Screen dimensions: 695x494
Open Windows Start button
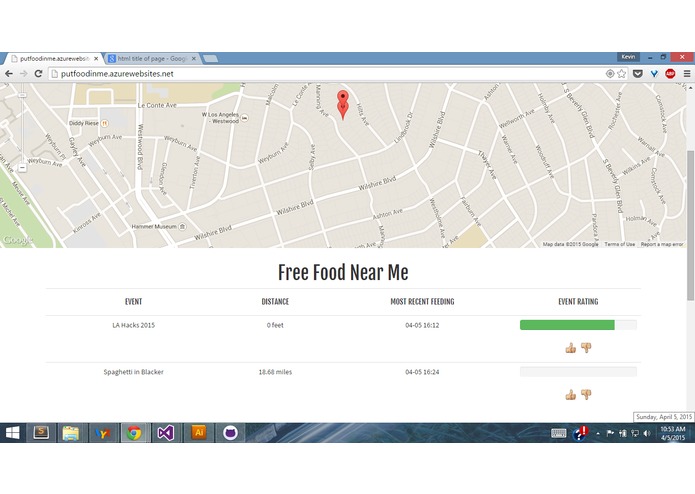click(x=12, y=433)
